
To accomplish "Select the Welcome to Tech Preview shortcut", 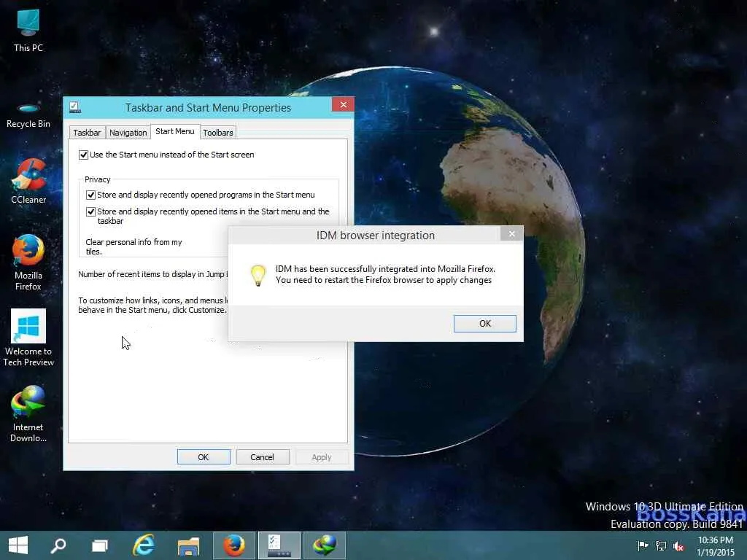I will (28, 338).
